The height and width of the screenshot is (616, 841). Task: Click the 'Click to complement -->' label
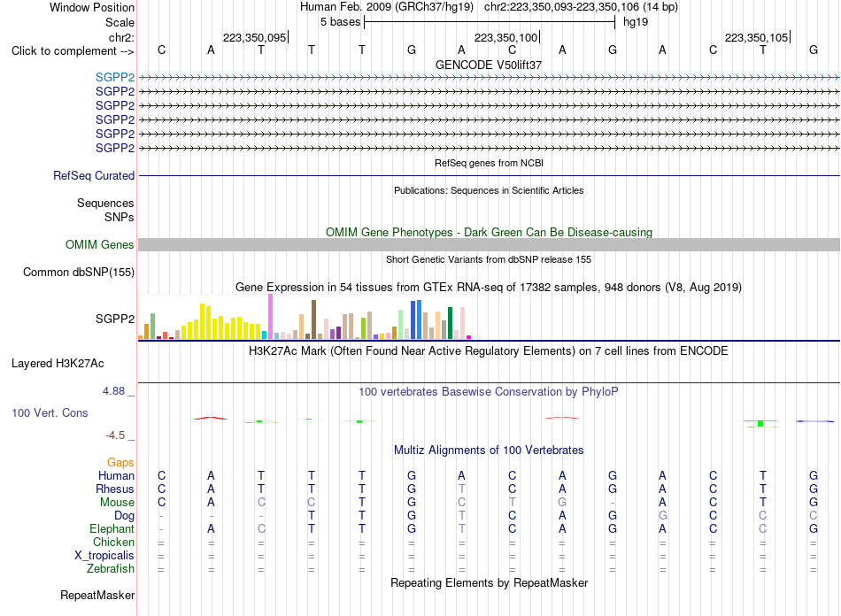(x=73, y=51)
